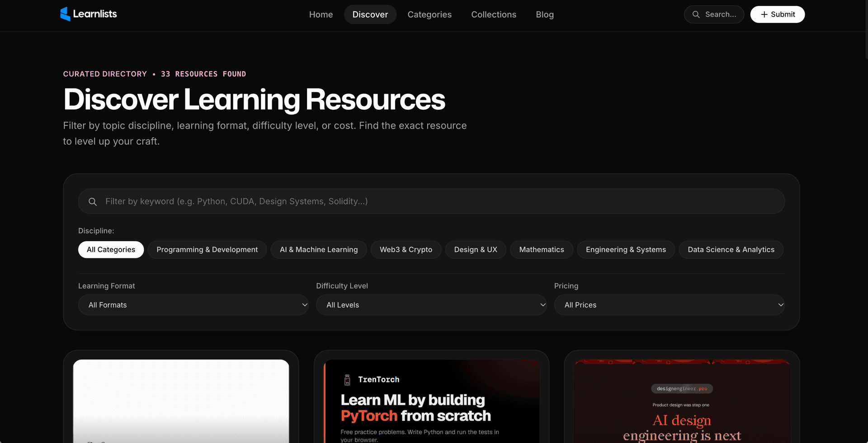Click the 'Difficulty Level' label
868x443 pixels.
pyautogui.click(x=342, y=286)
